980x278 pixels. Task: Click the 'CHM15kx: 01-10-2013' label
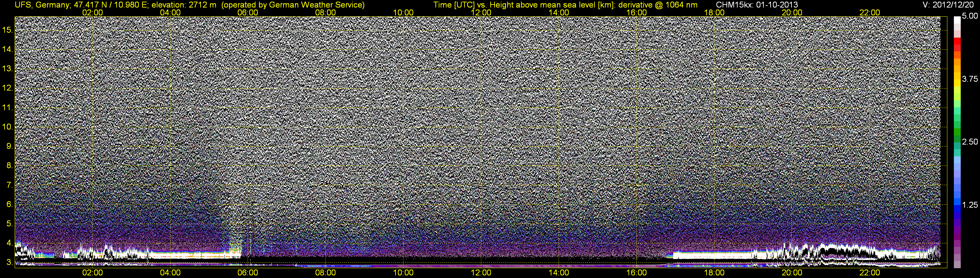pyautogui.click(x=757, y=5)
